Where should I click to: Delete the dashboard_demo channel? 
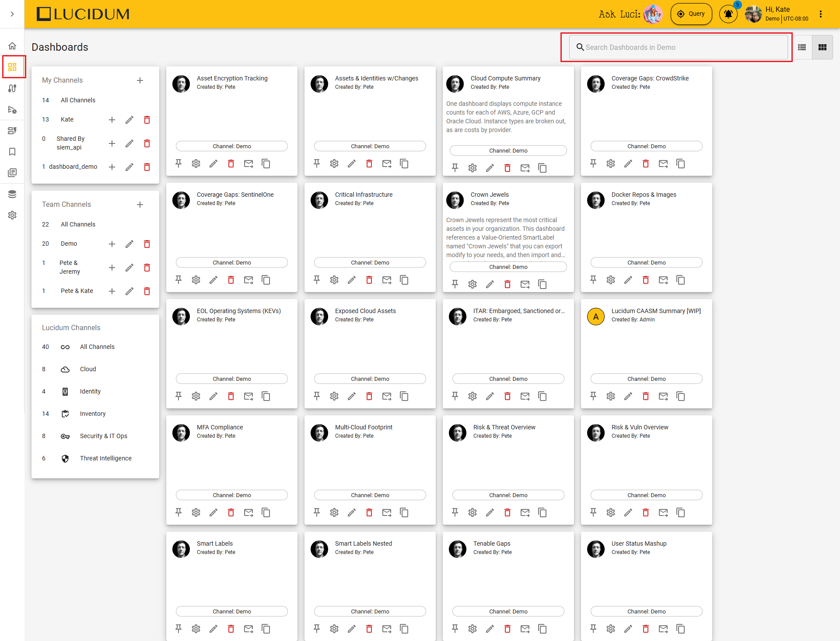coord(147,167)
